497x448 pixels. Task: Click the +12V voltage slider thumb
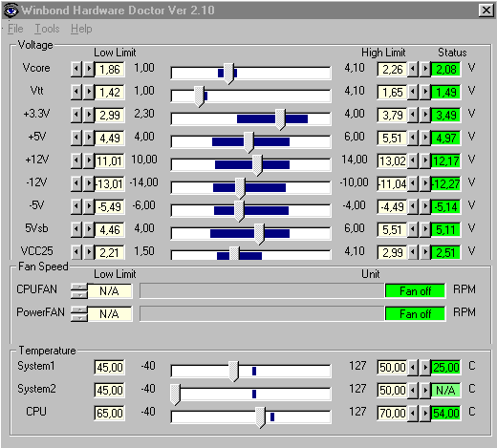257,165
